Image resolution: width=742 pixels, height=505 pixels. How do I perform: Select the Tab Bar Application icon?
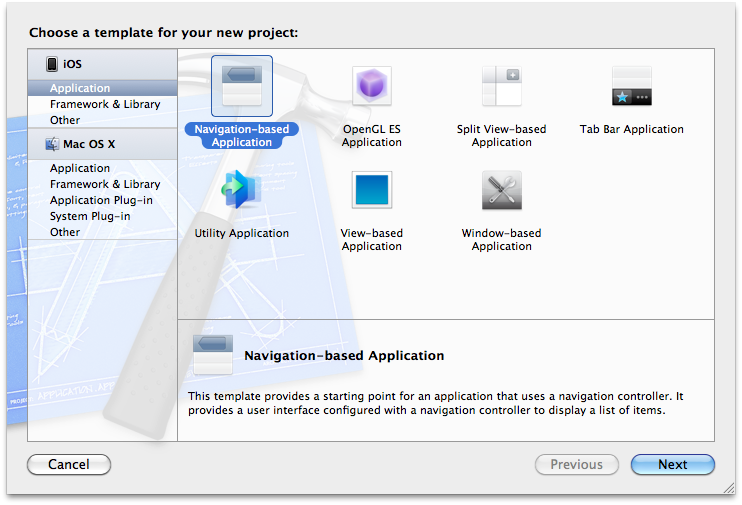point(631,87)
